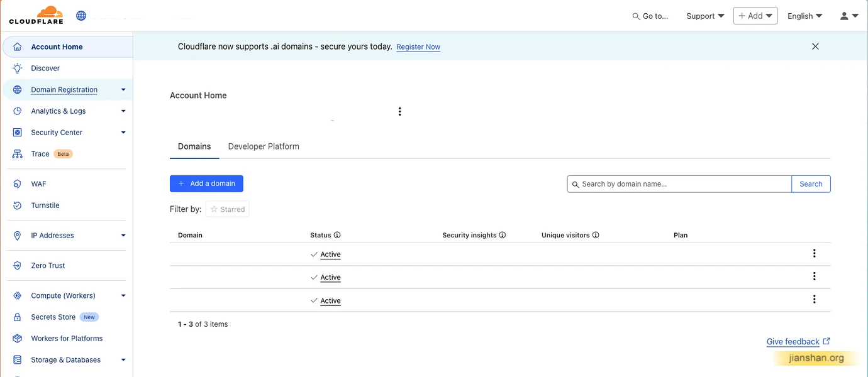868x377 pixels.
Task: Click the Trace network icon
Action: coord(18,154)
